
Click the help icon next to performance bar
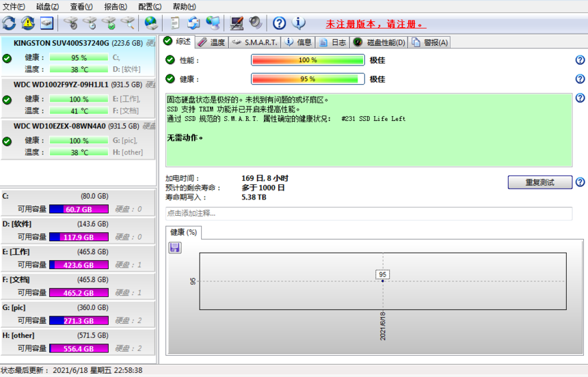tap(580, 60)
